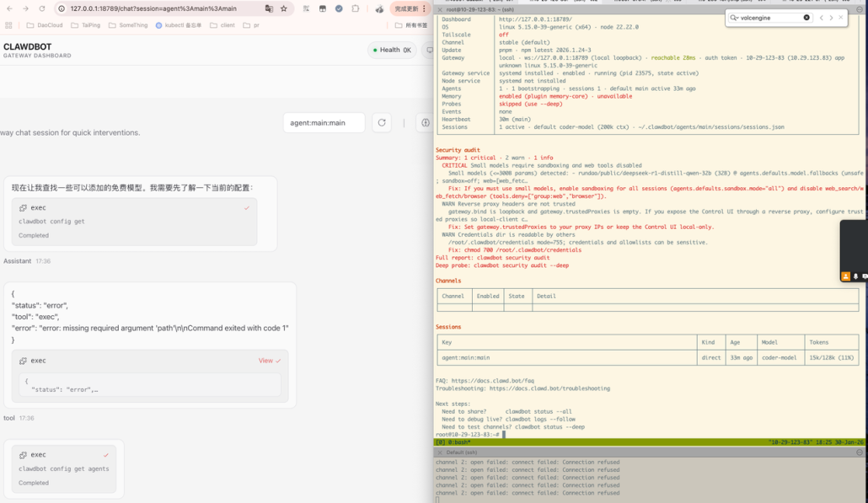Click the exec clawdbot config get agents card
The image size is (868, 503).
(64, 468)
